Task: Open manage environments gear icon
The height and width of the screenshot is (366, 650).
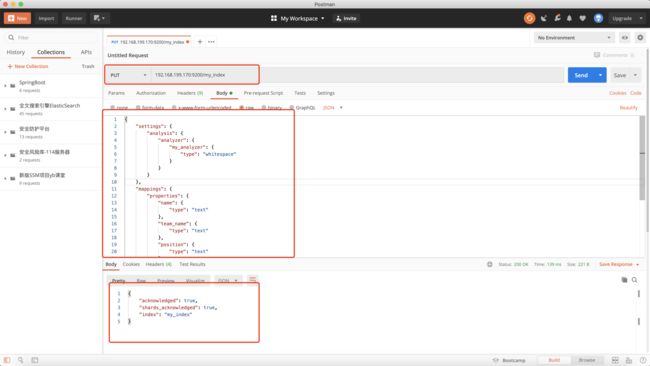Action: pos(640,38)
